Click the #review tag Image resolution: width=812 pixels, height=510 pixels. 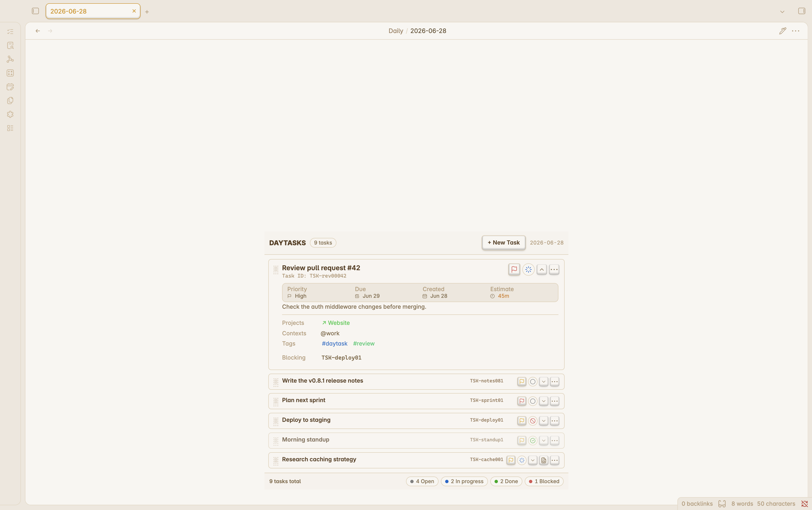(364, 343)
